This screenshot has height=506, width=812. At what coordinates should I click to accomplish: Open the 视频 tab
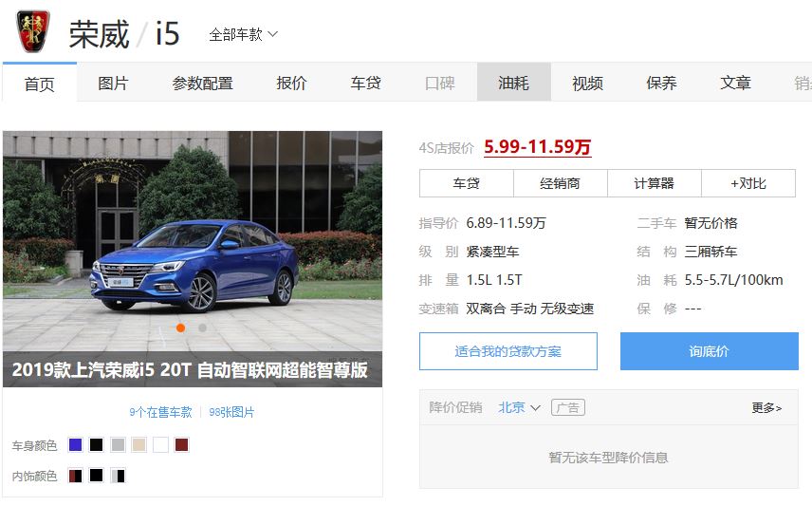coord(588,83)
